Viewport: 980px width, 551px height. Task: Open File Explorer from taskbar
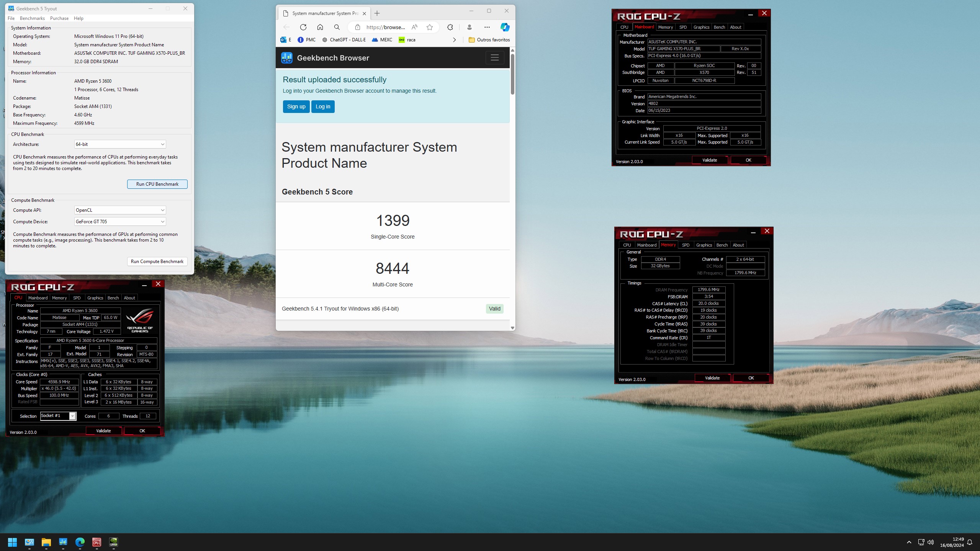[x=46, y=542]
